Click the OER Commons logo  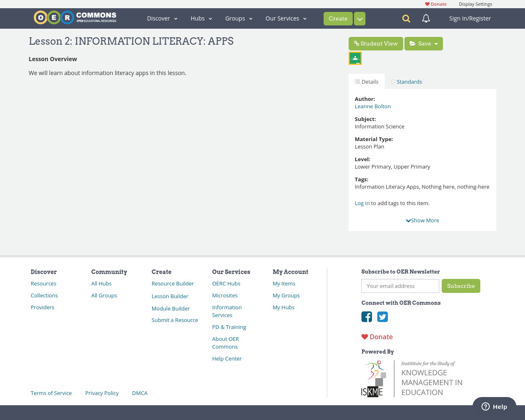pos(75,17)
